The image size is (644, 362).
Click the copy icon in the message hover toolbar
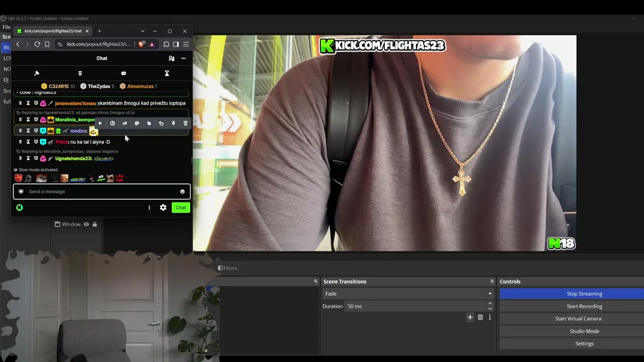pyautogui.click(x=149, y=123)
